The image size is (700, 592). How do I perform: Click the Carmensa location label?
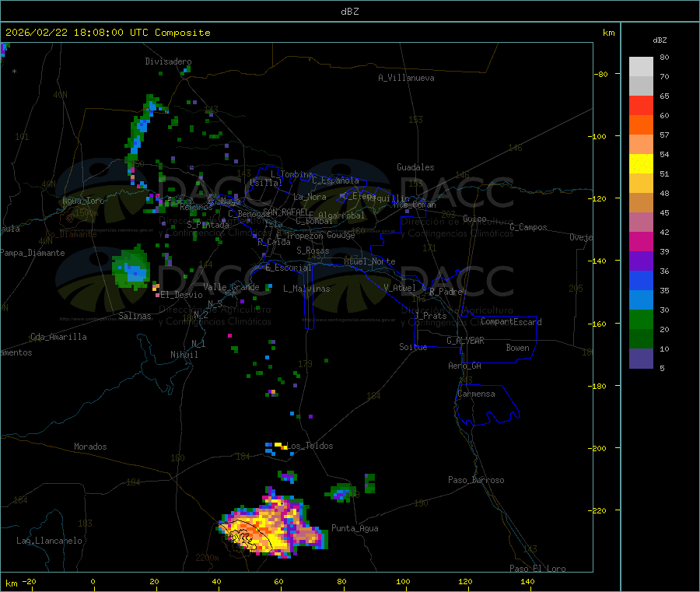tap(476, 394)
